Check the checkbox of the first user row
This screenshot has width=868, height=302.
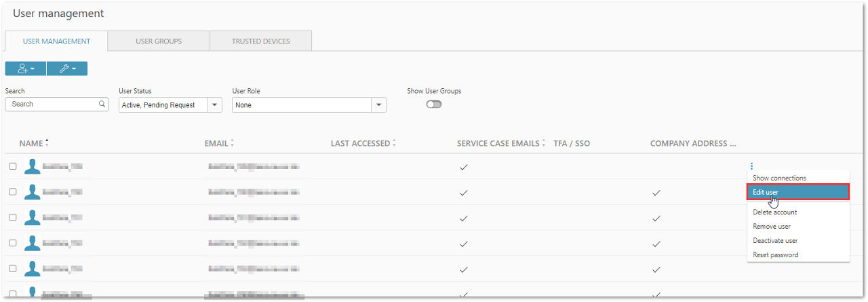(x=12, y=166)
